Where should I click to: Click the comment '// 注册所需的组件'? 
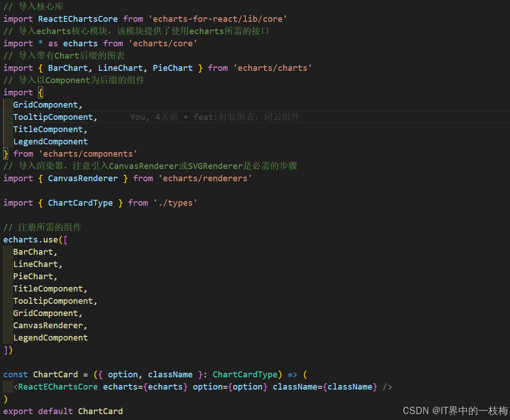point(42,227)
